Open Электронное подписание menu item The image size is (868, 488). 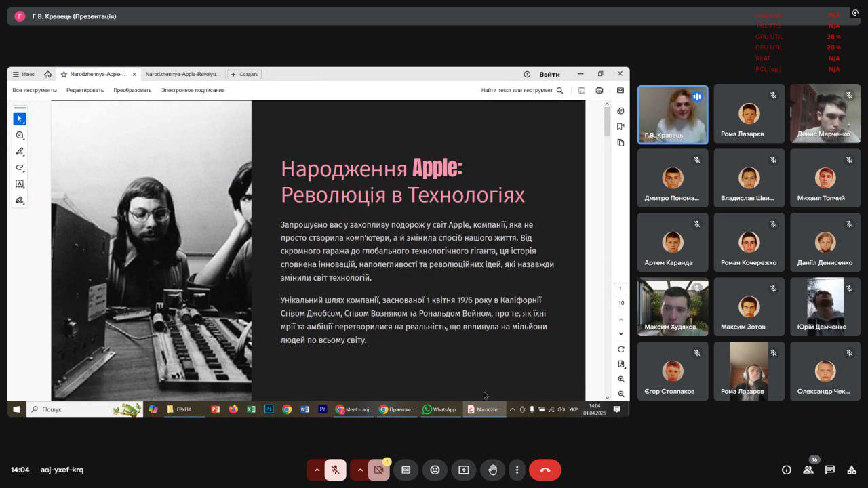pyautogui.click(x=193, y=90)
